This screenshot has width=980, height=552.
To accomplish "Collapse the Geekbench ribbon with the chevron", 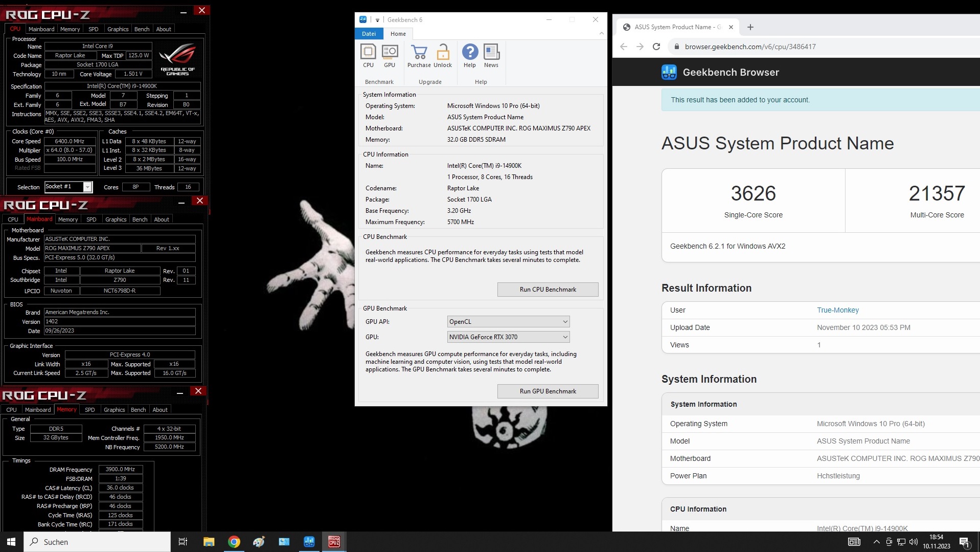I will [601, 34].
